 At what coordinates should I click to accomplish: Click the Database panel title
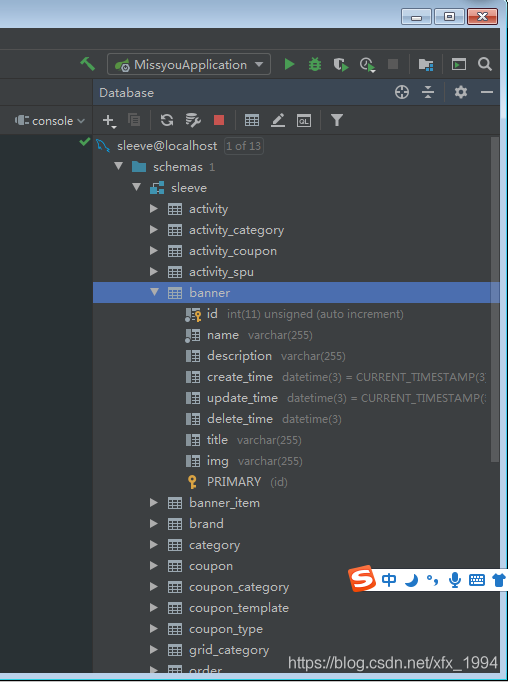pyautogui.click(x=126, y=93)
